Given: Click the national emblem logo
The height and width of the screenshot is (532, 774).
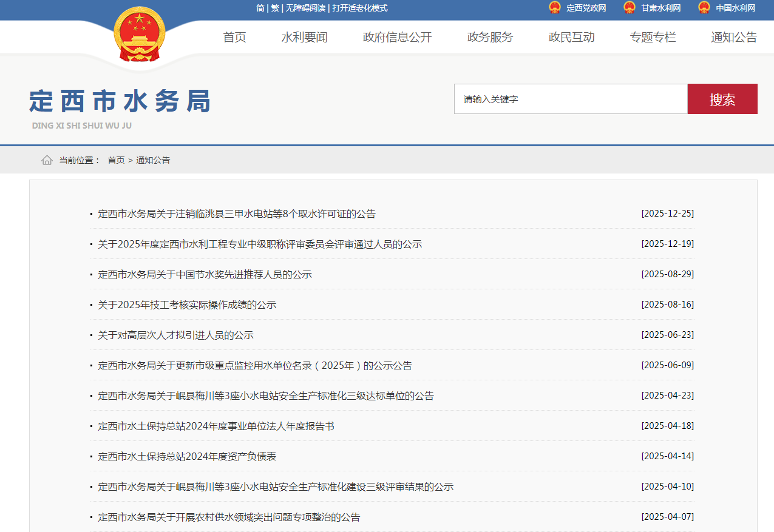Looking at the screenshot, I should [x=139, y=35].
